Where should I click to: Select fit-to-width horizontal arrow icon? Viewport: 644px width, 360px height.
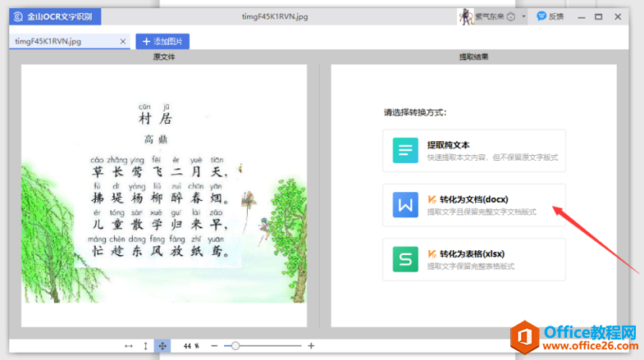click(129, 346)
